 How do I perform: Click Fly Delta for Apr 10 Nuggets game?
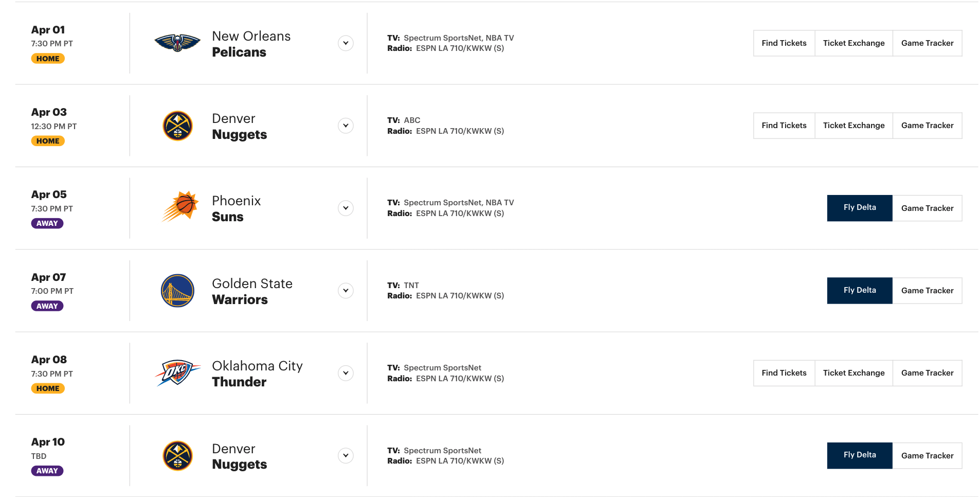[x=859, y=455]
